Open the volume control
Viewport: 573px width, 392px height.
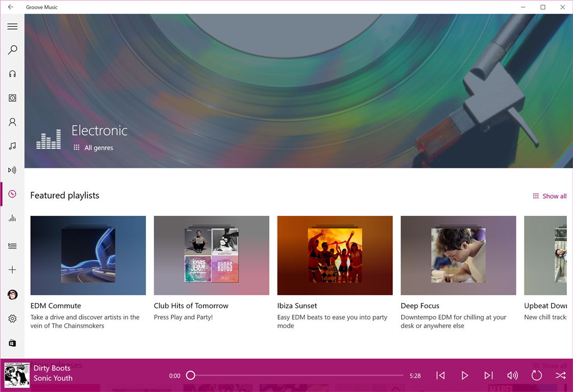pyautogui.click(x=513, y=375)
